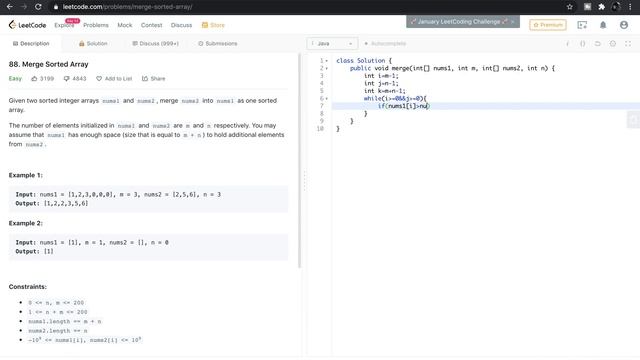Open the Chrome three-dot menu
This screenshot has height=360, width=640.
tap(630, 7)
